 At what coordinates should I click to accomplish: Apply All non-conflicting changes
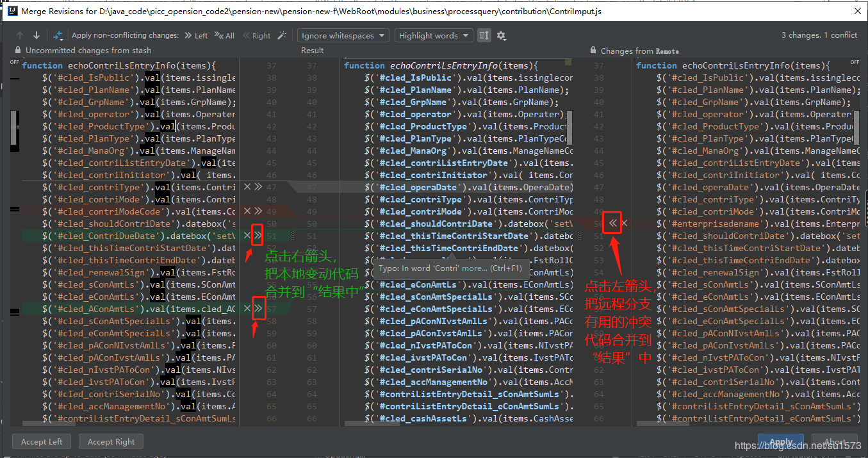click(x=225, y=36)
